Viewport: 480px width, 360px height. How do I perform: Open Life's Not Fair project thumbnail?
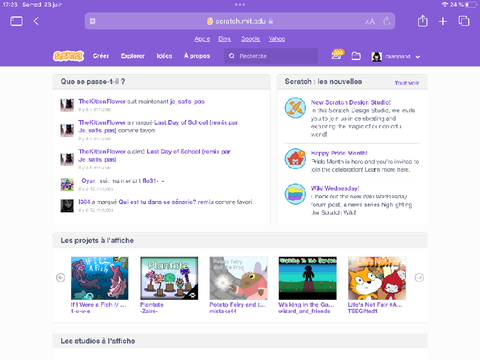pos(377,278)
